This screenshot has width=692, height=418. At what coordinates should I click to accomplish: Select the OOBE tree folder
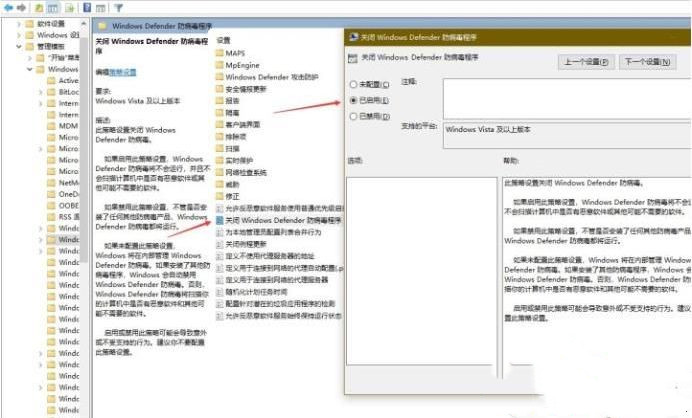pos(63,205)
